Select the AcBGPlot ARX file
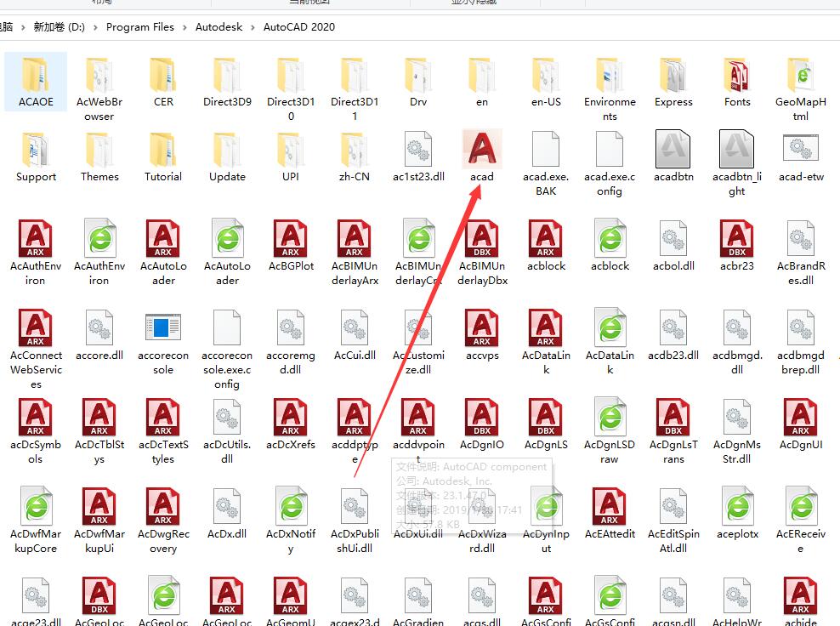The width and height of the screenshot is (840, 626). pyautogui.click(x=291, y=246)
